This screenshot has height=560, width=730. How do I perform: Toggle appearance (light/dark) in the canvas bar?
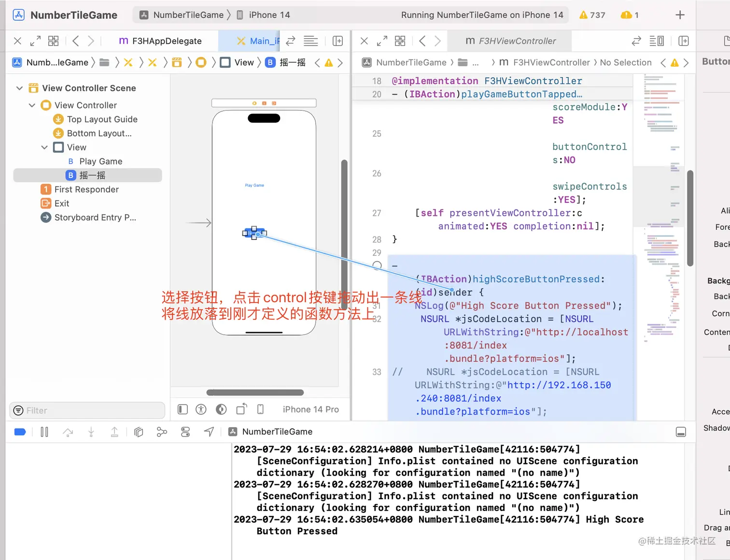[221, 409]
